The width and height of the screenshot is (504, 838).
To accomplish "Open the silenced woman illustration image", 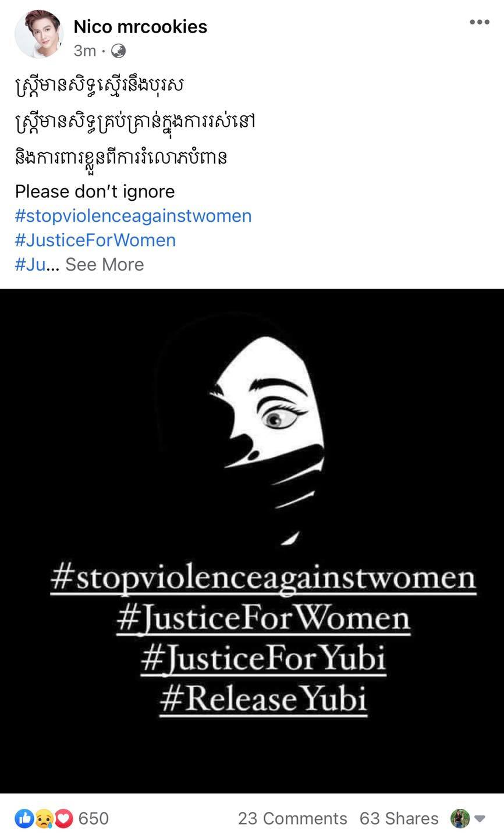I will tap(252, 541).
